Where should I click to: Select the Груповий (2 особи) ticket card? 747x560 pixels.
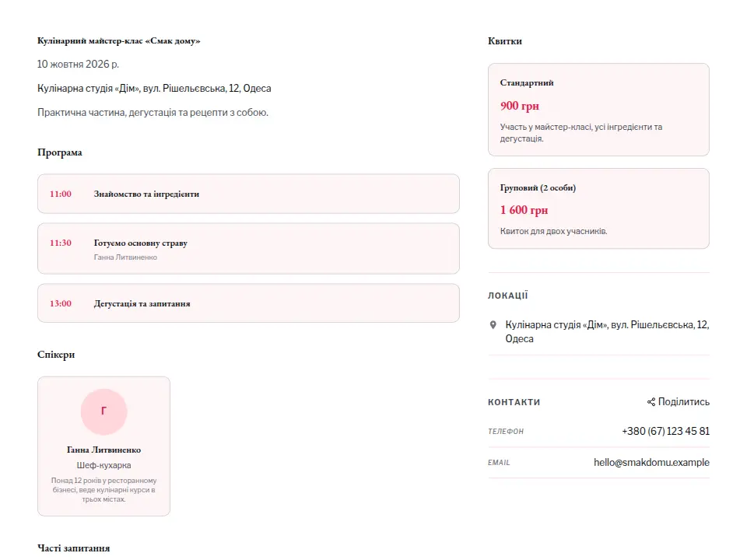tap(598, 208)
